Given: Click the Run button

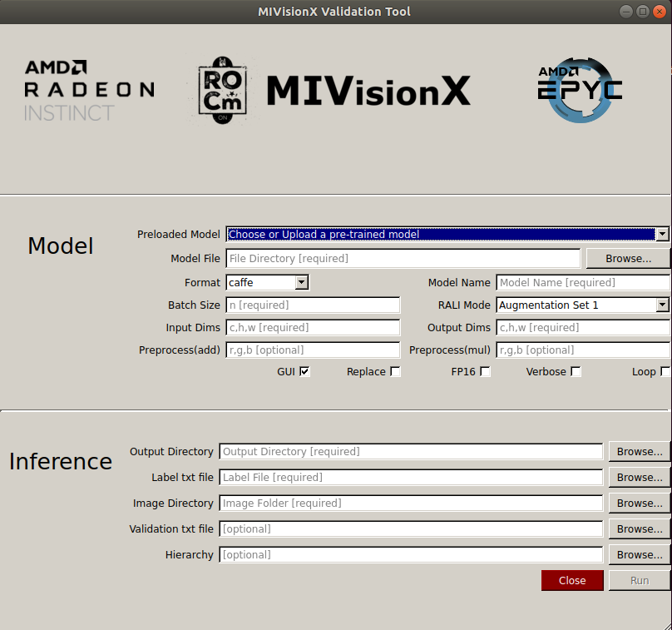Looking at the screenshot, I should pyautogui.click(x=640, y=580).
